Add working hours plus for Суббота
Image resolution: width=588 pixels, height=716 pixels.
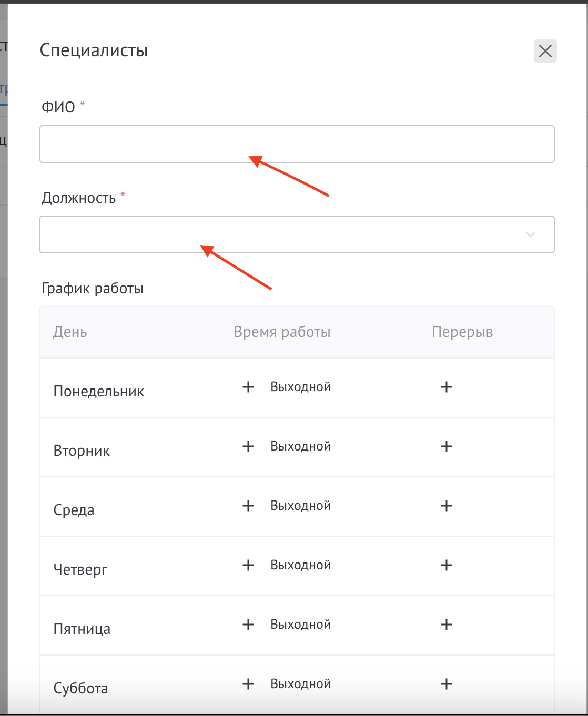(x=248, y=684)
